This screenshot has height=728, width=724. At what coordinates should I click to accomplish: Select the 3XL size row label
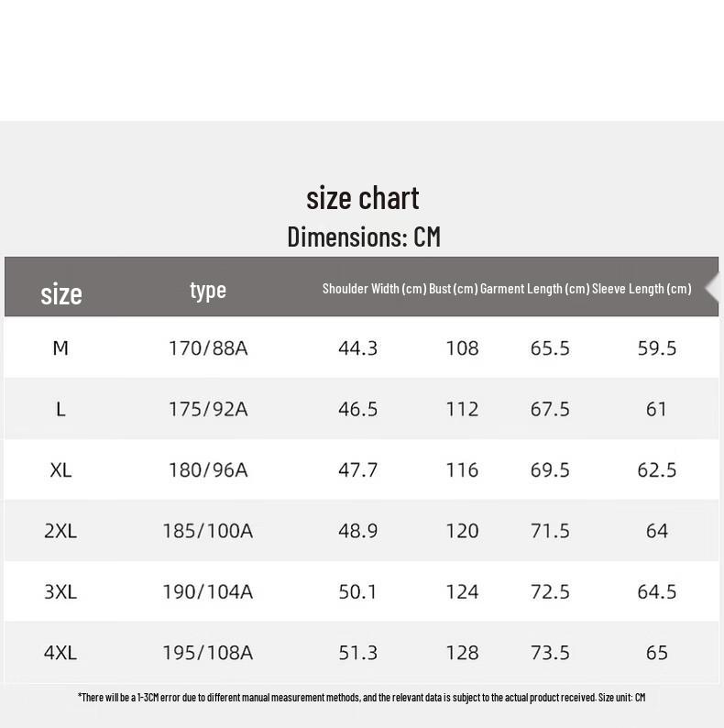point(60,591)
